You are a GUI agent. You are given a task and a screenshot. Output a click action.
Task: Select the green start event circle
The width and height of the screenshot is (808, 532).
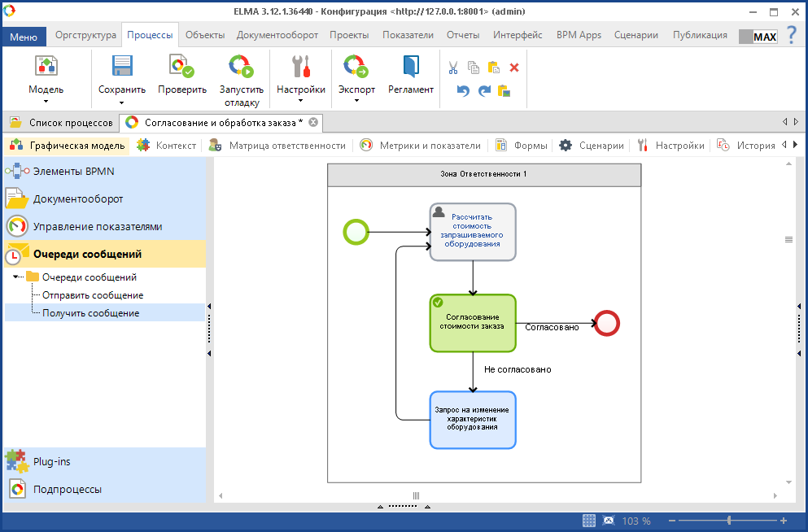[356, 232]
